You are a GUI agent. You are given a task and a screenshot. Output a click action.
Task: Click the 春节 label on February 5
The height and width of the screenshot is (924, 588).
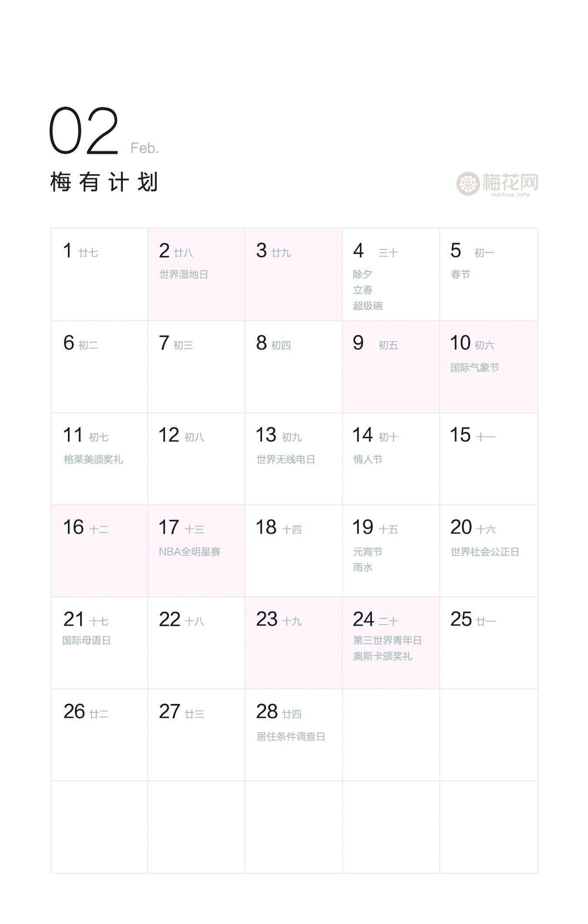pos(460,274)
